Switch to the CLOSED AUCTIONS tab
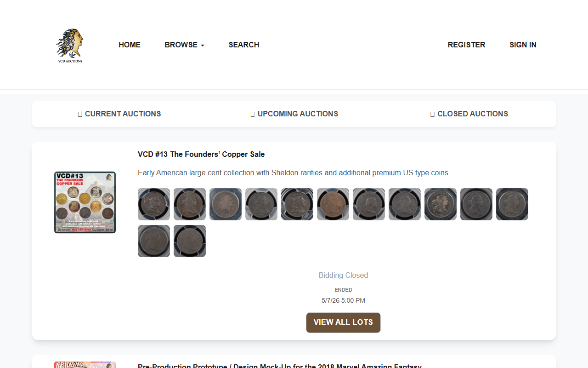Screen dimensions: 588x368 pyautogui.click(x=469, y=114)
